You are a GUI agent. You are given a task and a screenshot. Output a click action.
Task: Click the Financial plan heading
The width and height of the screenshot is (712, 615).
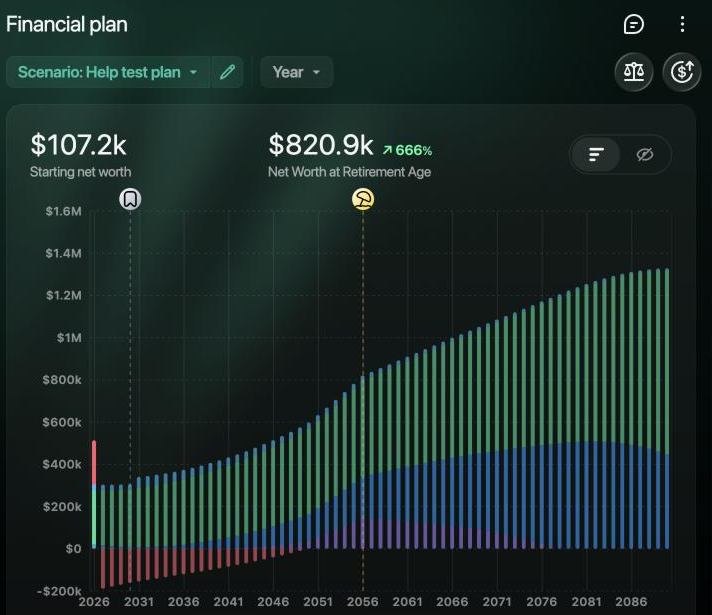tap(67, 24)
